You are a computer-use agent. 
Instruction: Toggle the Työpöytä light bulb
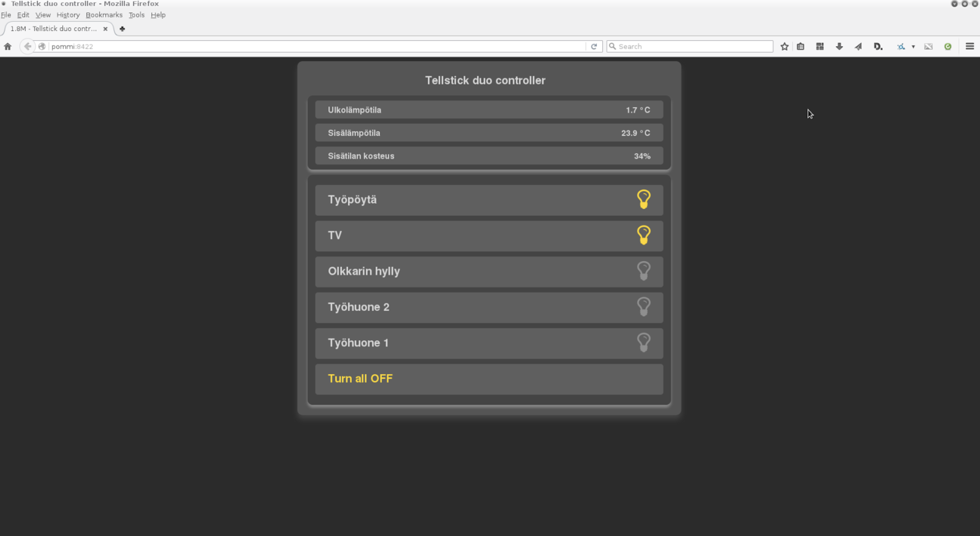(x=643, y=199)
